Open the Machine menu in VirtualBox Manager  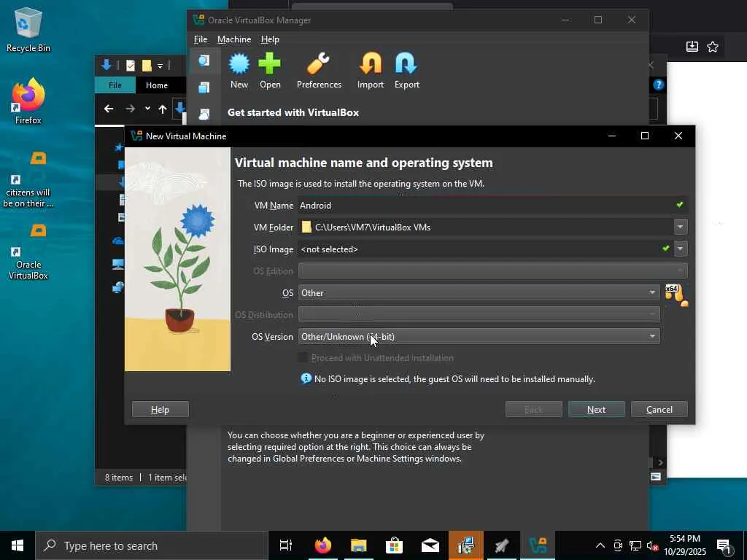point(234,39)
